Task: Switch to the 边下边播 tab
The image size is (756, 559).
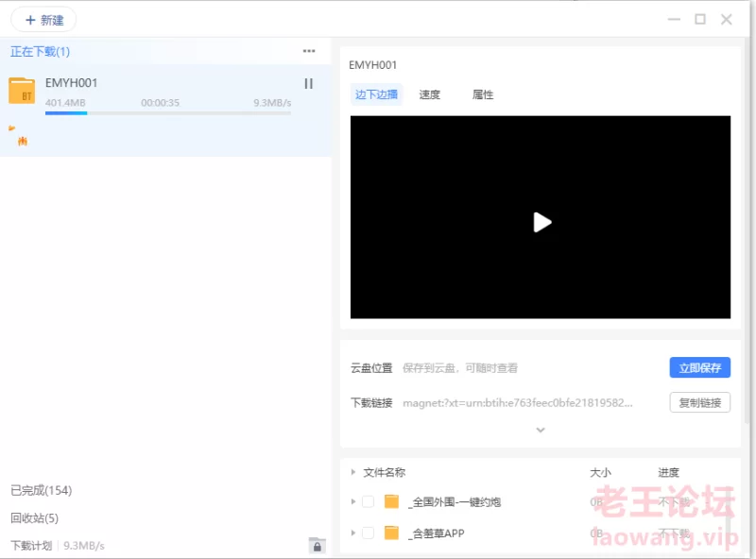Action: point(376,94)
